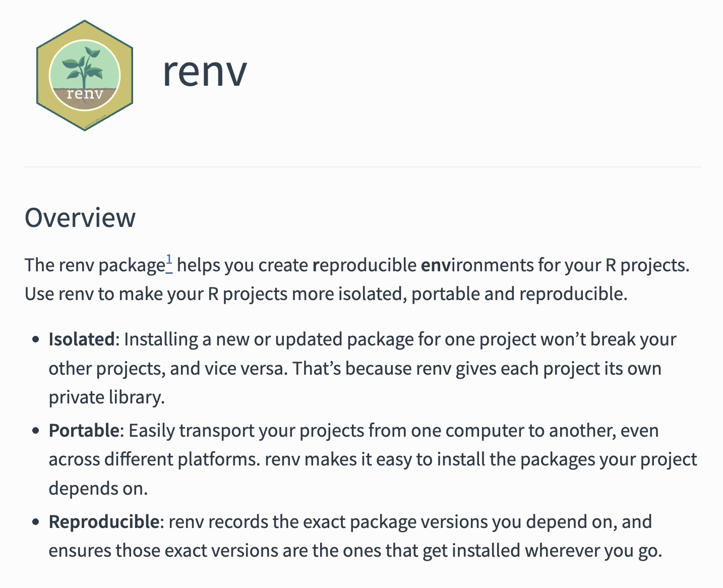
Task: Click the bold "Isolated" term
Action: pyautogui.click(x=82, y=339)
